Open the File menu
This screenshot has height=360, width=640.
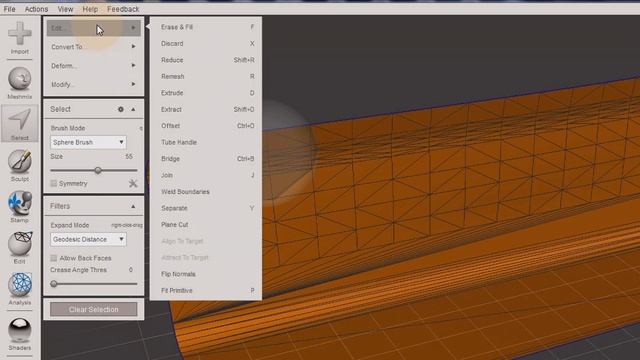coord(9,9)
